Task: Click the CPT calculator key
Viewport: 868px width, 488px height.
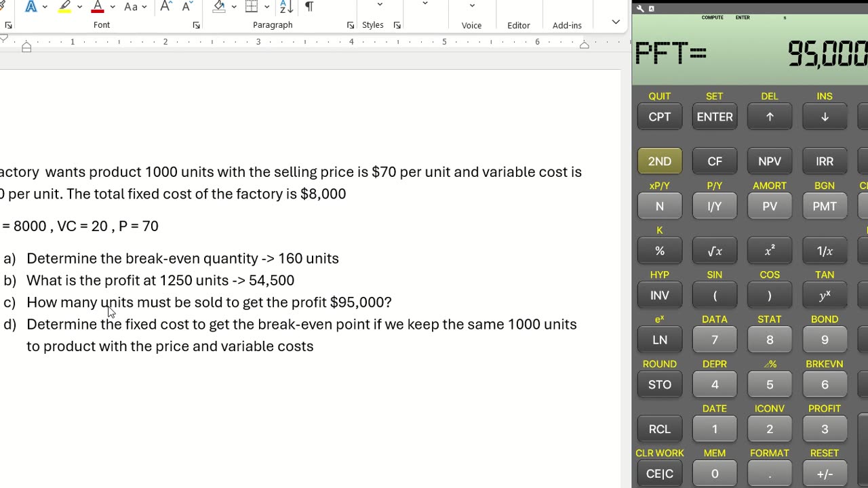Action: [660, 117]
